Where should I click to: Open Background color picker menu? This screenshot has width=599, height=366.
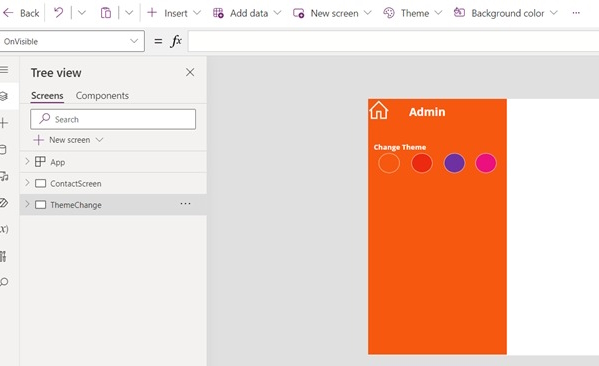(x=505, y=13)
